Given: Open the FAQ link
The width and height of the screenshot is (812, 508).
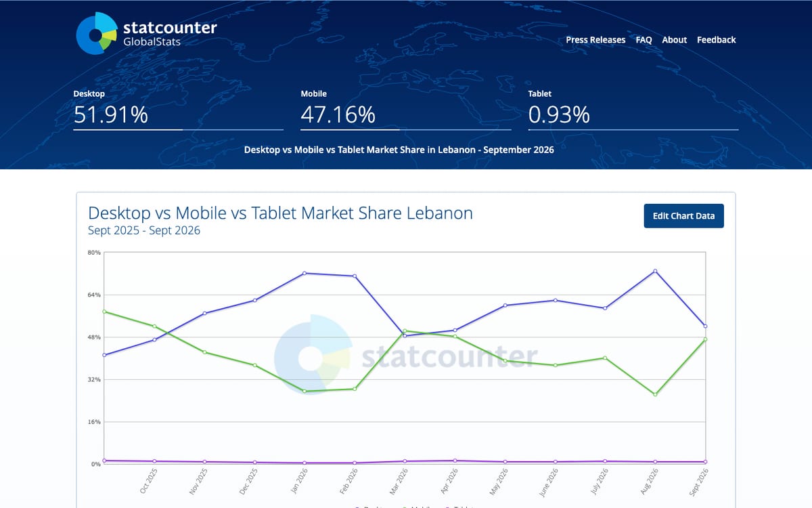Looking at the screenshot, I should tap(644, 40).
